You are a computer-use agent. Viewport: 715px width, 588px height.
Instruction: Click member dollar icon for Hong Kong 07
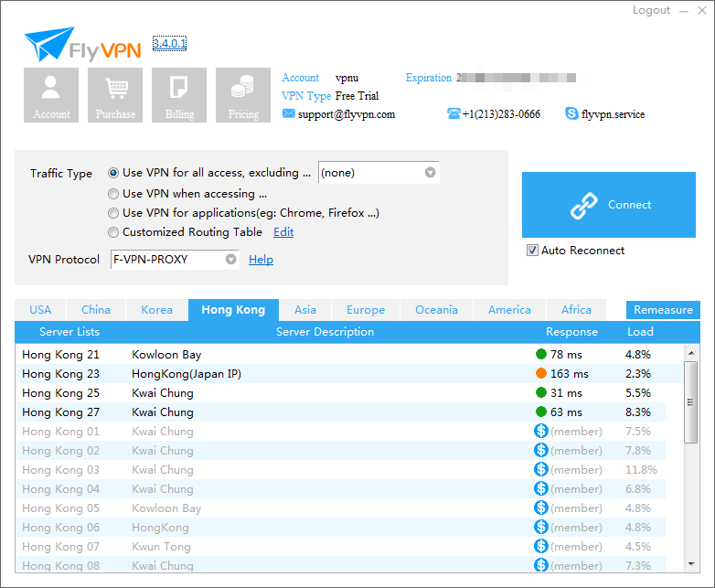[540, 546]
